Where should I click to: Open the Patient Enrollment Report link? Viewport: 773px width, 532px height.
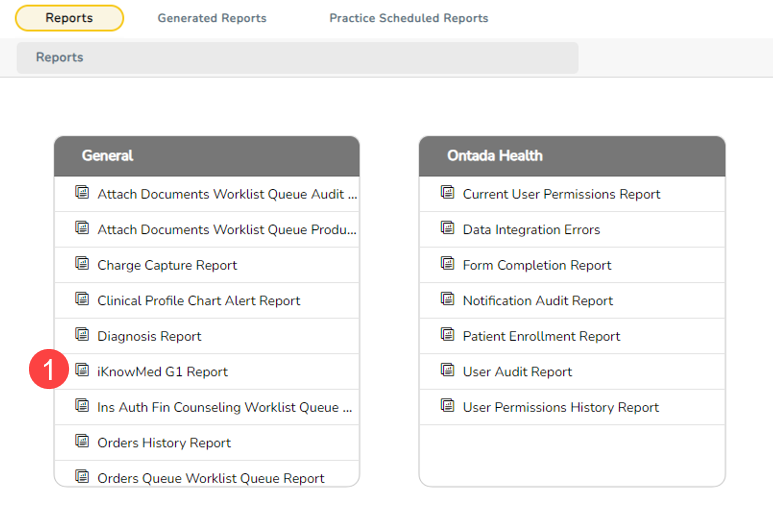(x=541, y=336)
